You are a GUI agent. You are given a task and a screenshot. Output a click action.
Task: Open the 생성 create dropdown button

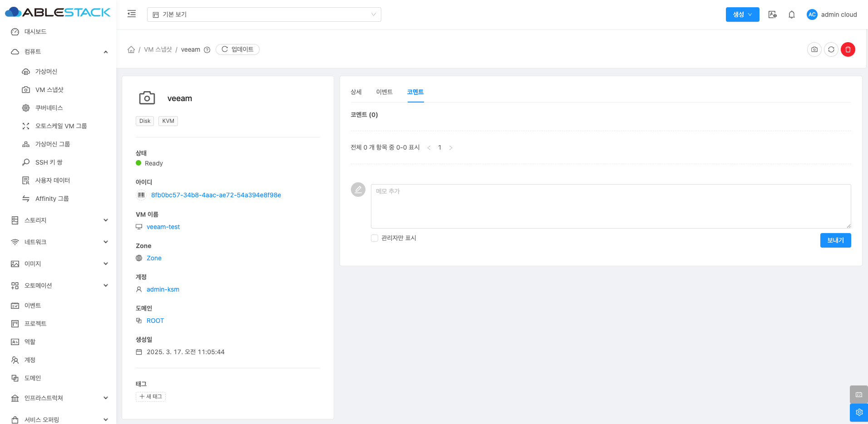742,15
